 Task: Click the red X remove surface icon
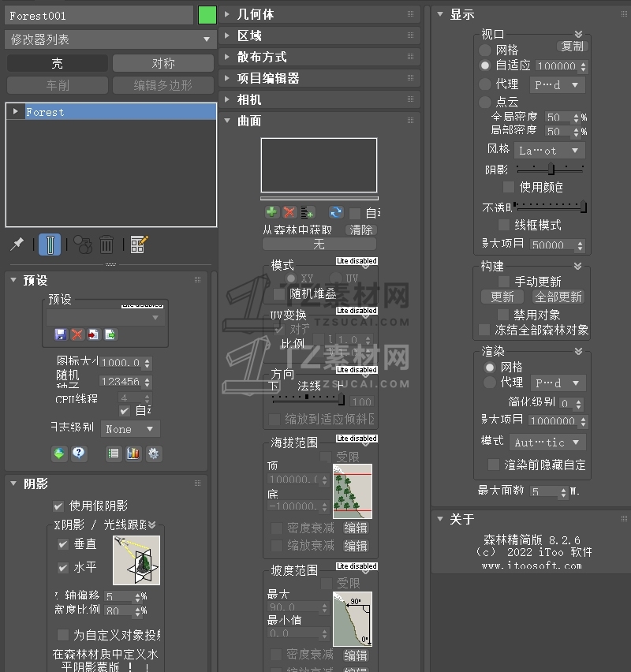point(289,211)
